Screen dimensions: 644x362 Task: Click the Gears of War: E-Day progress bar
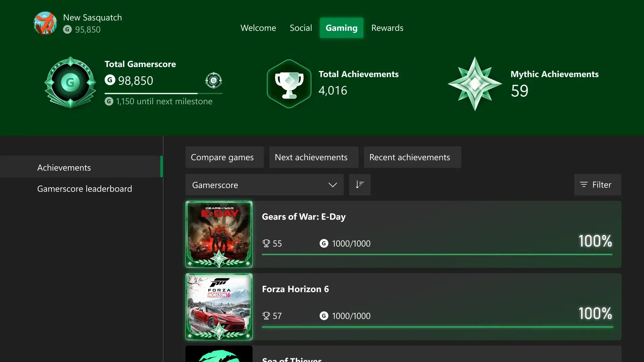point(437,254)
